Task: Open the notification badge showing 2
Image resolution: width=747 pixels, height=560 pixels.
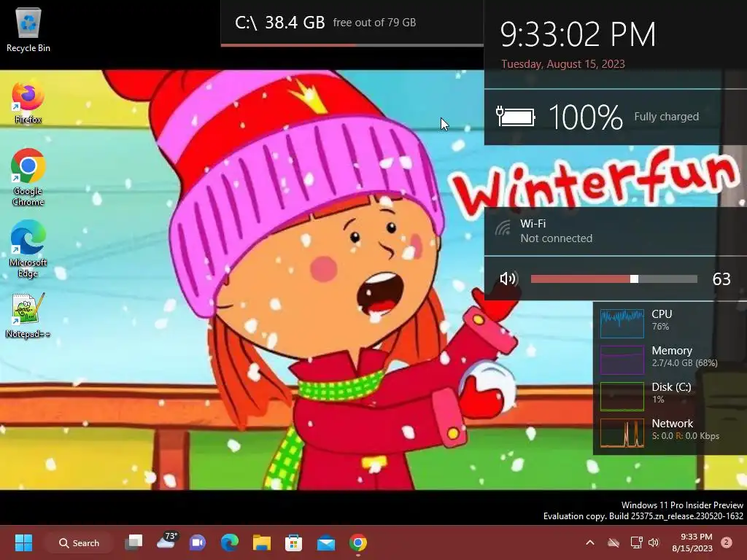Action: [x=726, y=542]
